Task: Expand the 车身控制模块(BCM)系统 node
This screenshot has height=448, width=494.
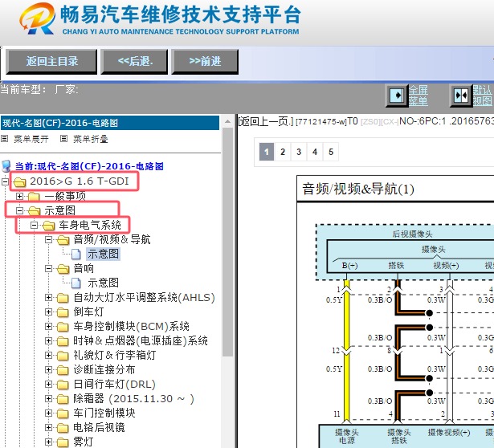Action: pos(48,326)
